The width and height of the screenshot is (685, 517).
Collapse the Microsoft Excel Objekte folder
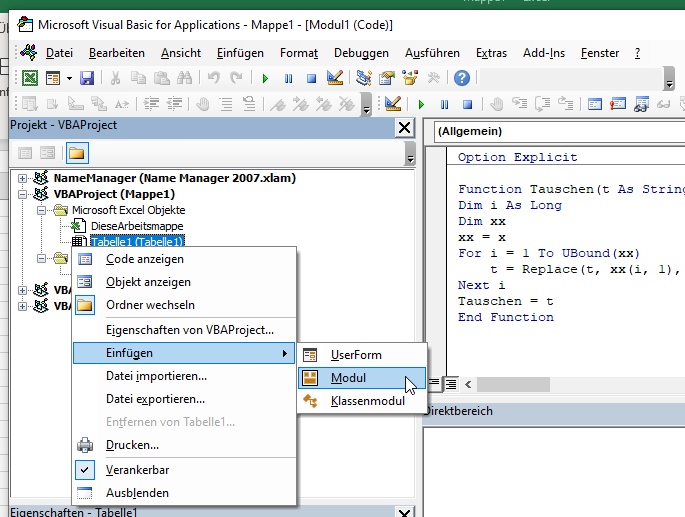pos(41,211)
